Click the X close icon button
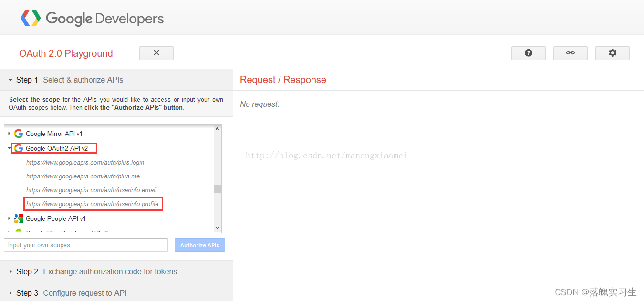This screenshot has width=644, height=301. 156,53
